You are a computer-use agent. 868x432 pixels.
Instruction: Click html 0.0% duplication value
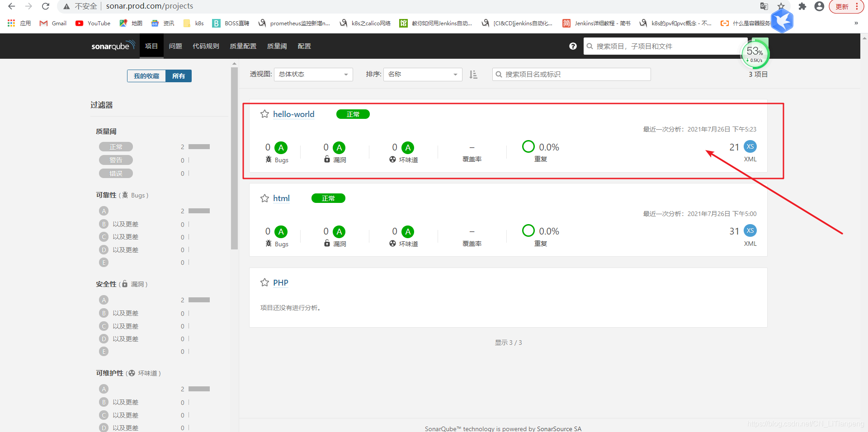tap(549, 231)
